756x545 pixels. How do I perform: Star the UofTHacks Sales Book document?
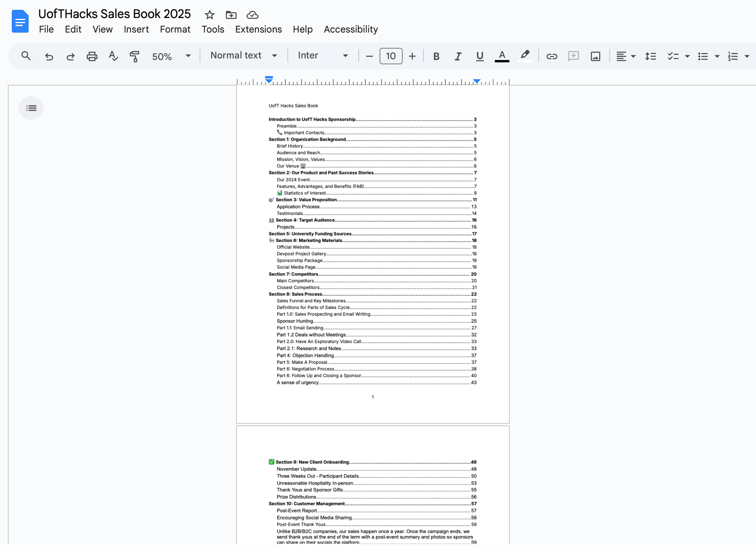pos(210,15)
